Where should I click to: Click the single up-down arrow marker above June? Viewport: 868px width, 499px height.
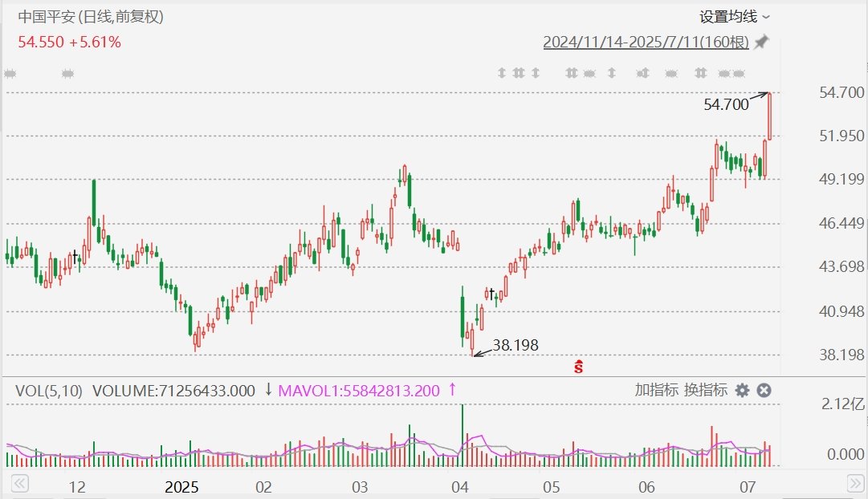[x=612, y=72]
